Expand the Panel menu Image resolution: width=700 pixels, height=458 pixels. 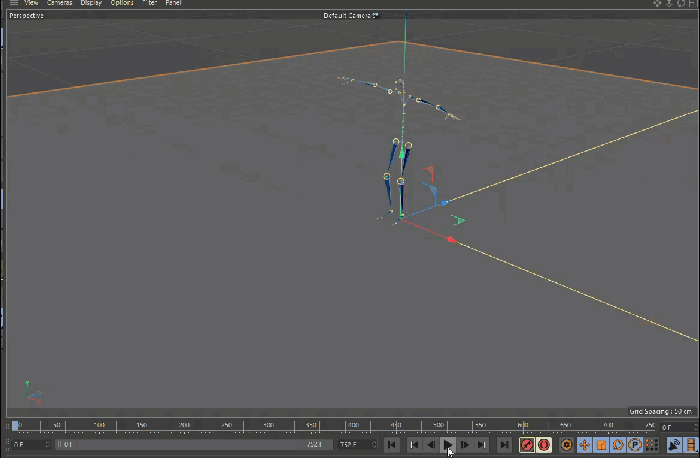[173, 3]
